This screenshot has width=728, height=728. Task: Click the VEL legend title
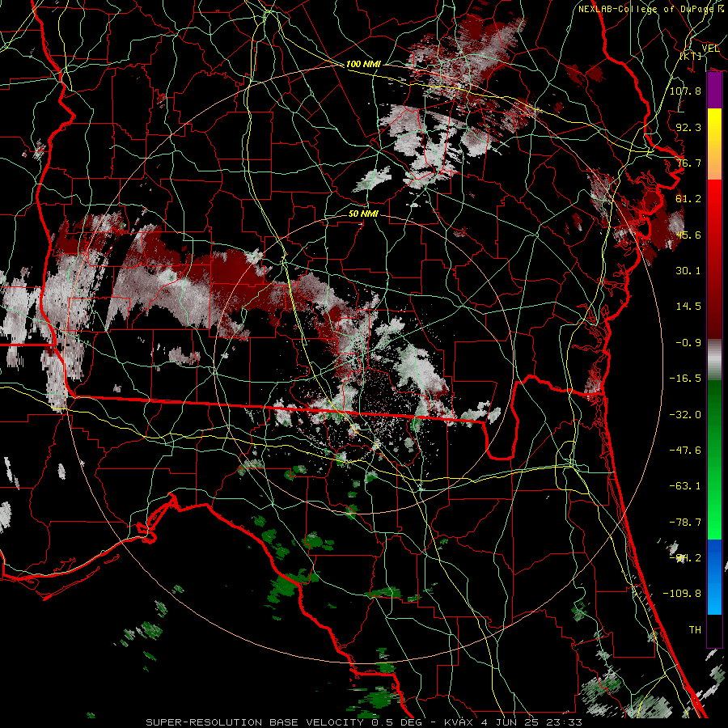click(710, 48)
